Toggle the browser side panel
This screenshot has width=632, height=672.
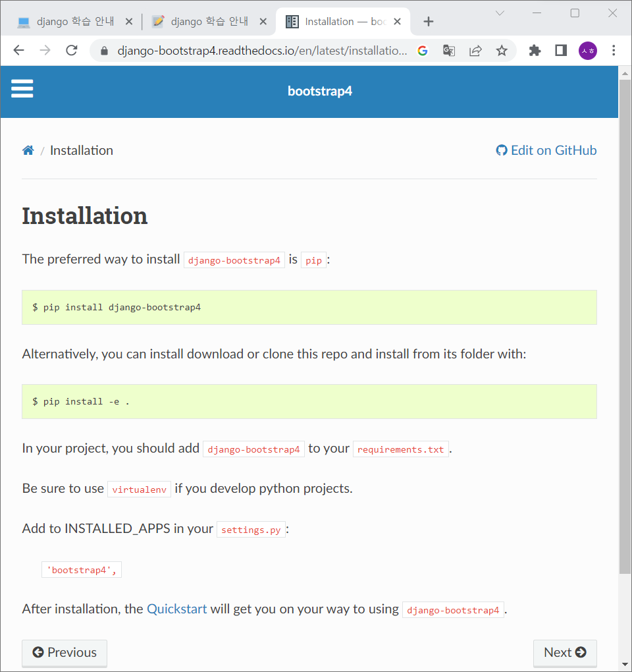point(561,51)
